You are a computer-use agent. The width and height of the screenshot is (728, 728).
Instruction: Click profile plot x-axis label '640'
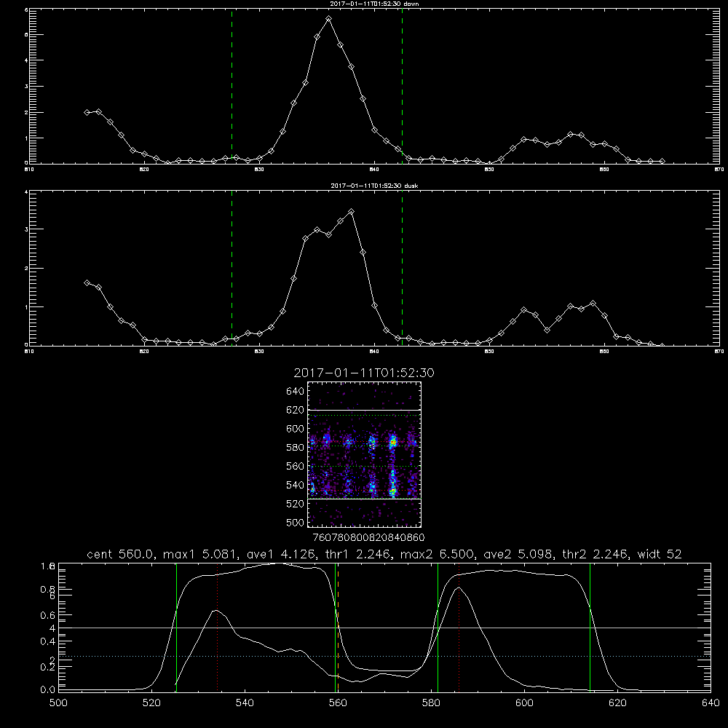point(711,703)
